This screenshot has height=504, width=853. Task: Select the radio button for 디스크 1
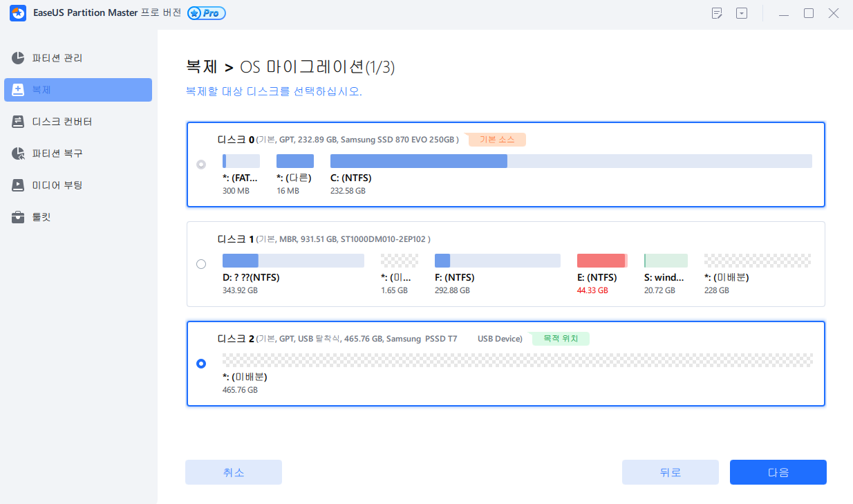[x=201, y=264]
